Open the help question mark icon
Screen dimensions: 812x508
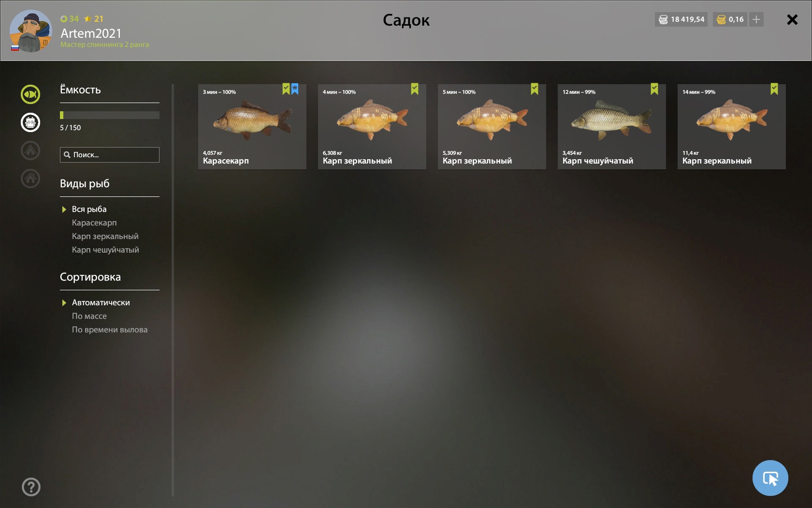(x=31, y=487)
